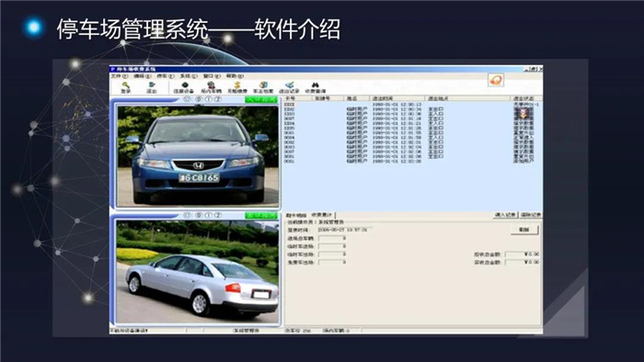The width and height of the screenshot is (644, 362).
Task: Select the 月租缴费 monthly payment icon
Action: [237, 87]
